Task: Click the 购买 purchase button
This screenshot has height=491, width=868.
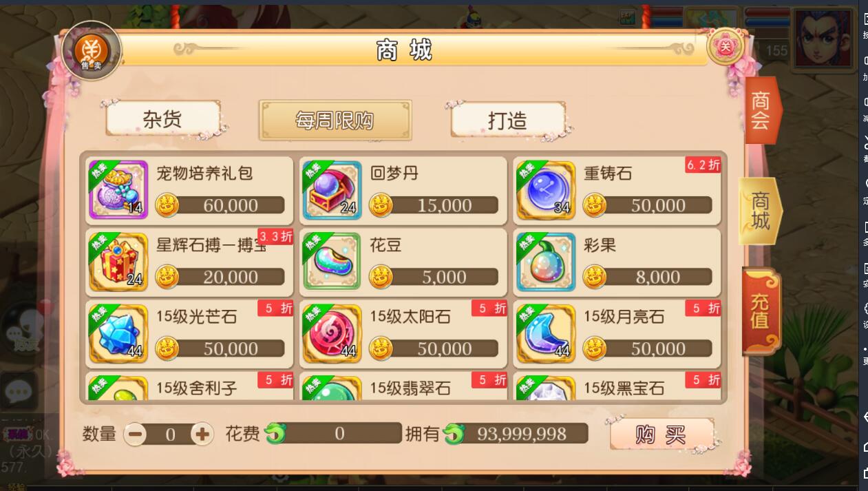Action: (661, 434)
